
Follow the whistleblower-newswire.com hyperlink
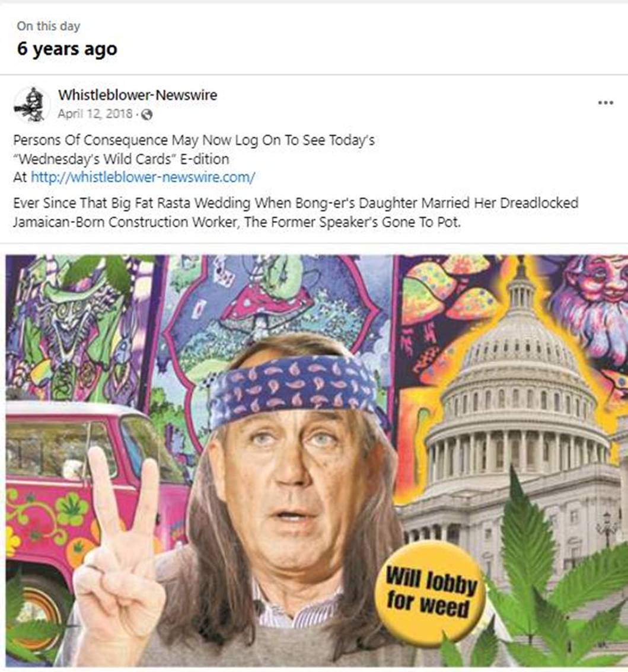143,177
